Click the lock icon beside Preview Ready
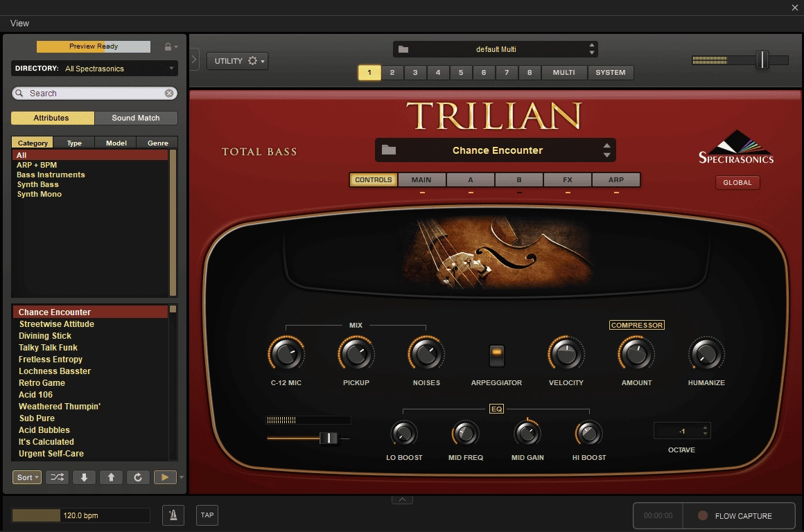The image size is (804, 532). tap(168, 46)
